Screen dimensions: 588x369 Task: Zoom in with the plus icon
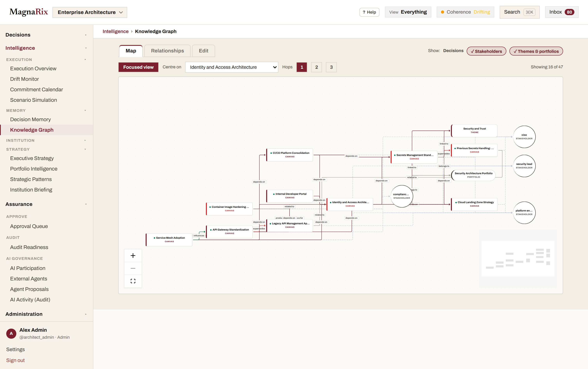pyautogui.click(x=133, y=256)
